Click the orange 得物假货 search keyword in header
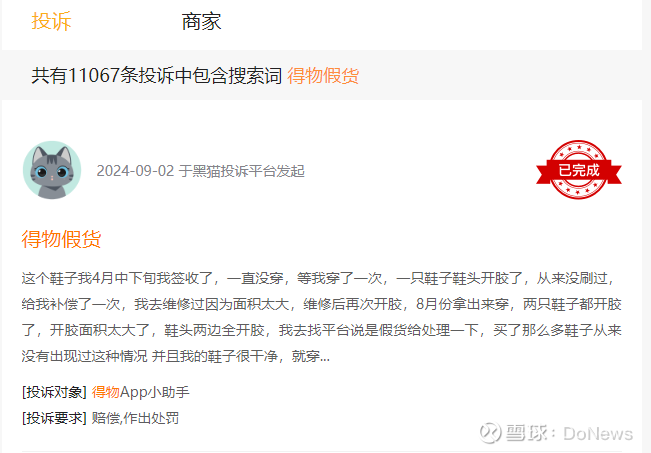 pos(323,76)
